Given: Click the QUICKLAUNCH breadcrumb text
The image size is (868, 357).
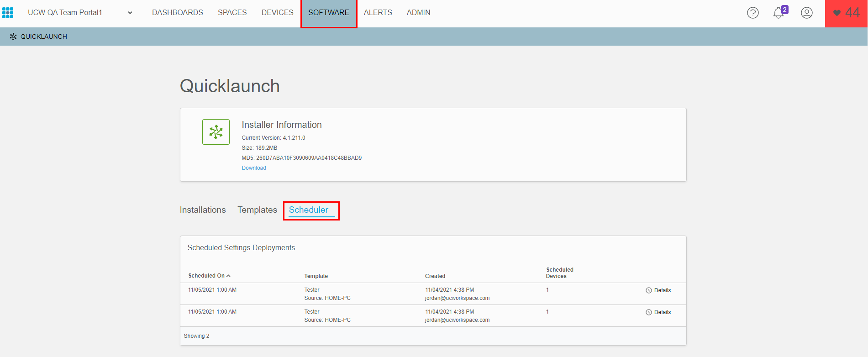Looking at the screenshot, I should click(x=44, y=37).
